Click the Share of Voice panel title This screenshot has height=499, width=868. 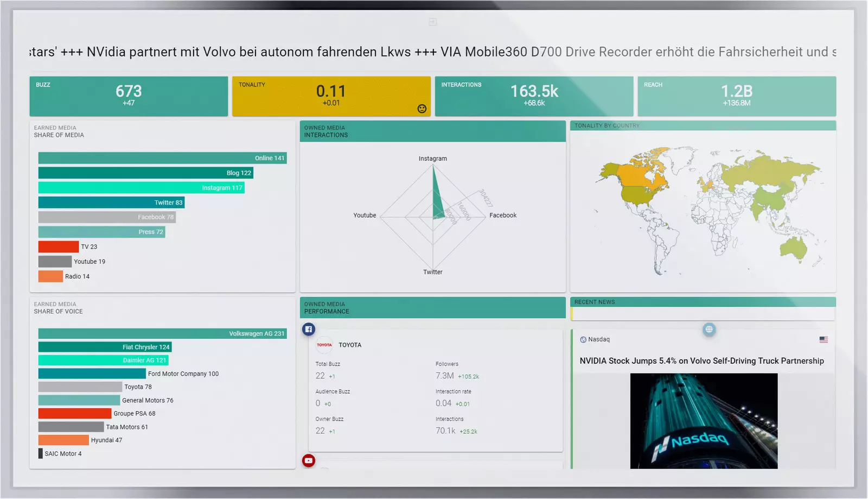pos(59,312)
